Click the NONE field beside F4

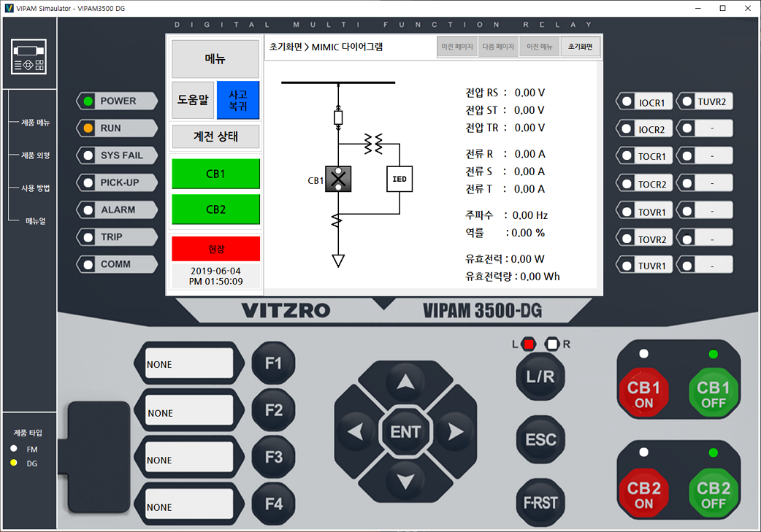click(x=189, y=504)
